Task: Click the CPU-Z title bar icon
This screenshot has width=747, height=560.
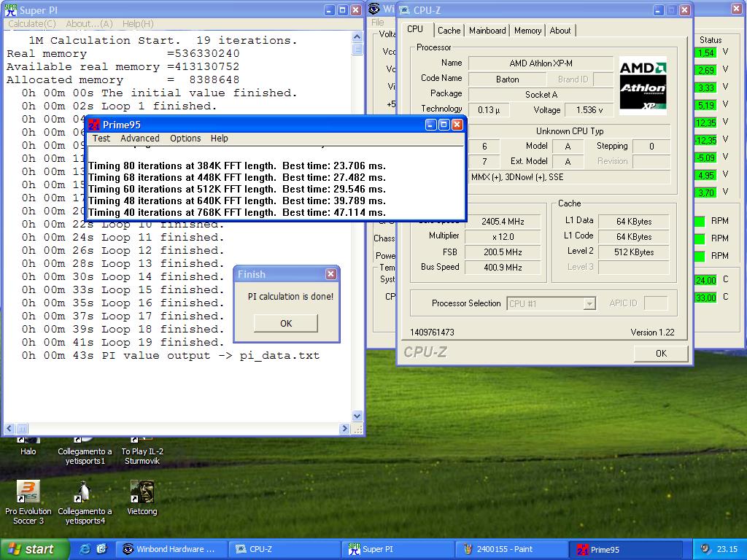Action: [404, 10]
